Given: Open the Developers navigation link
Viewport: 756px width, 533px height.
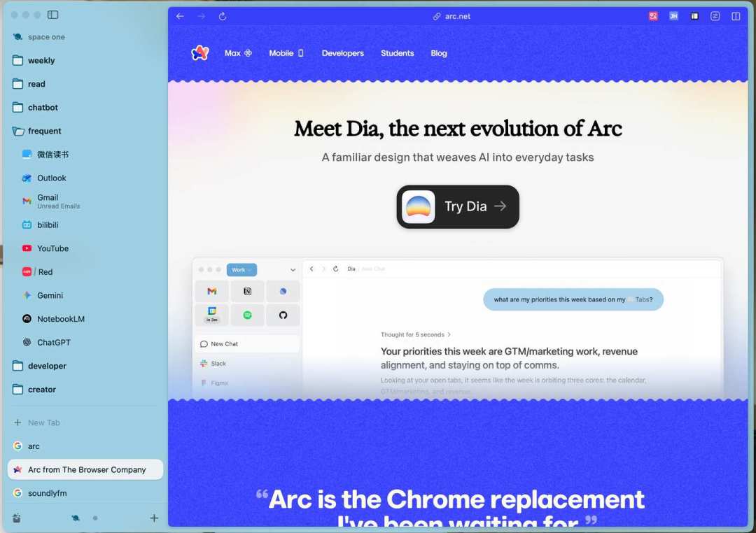Looking at the screenshot, I should click(343, 53).
